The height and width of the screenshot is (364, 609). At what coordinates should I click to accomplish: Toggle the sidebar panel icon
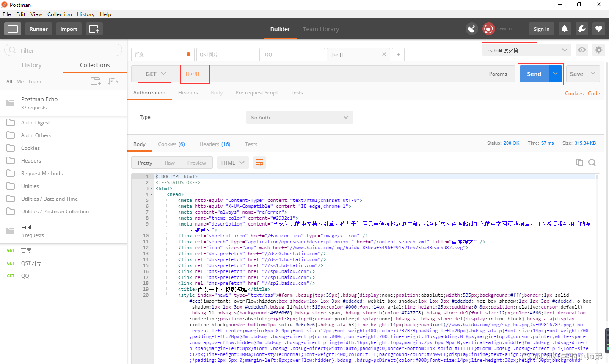click(13, 29)
